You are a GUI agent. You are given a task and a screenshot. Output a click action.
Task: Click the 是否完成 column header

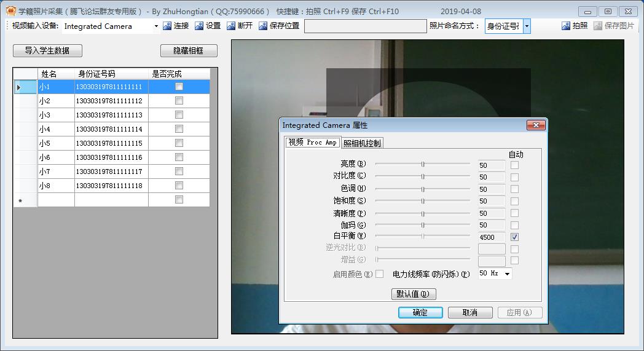(x=179, y=74)
